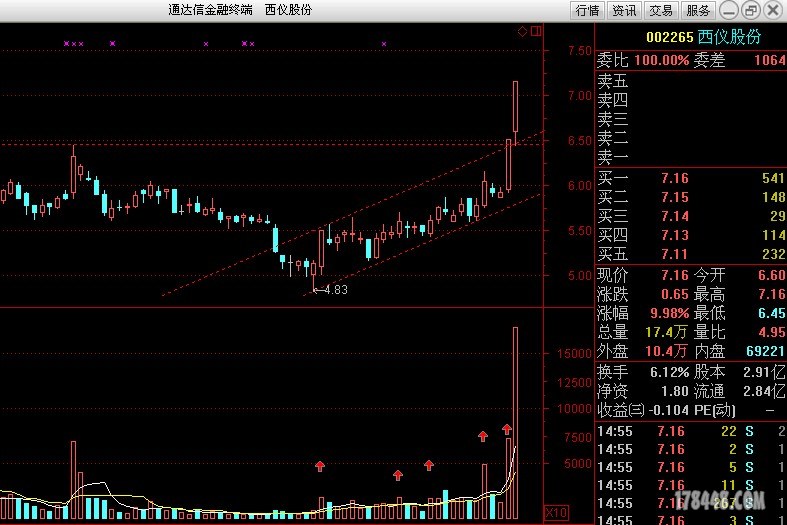Click the tallest volume bar at the right
Image resolution: width=787 pixels, height=525 pixels.
point(516,420)
